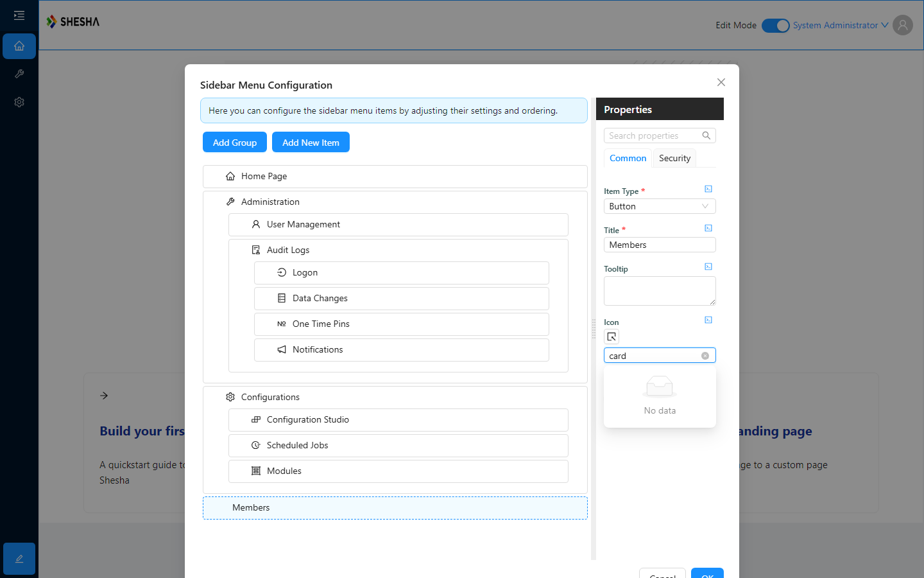The width and height of the screenshot is (924, 578).
Task: Click the OK button
Action: tap(707, 573)
